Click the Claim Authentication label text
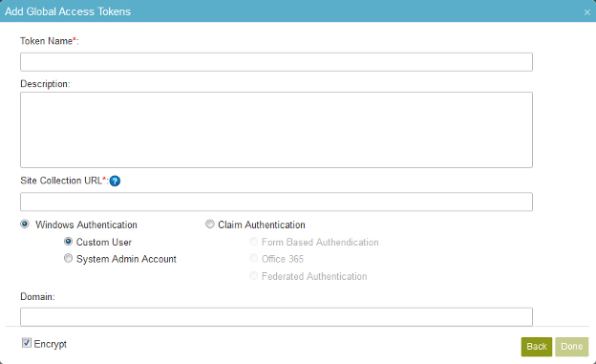The width and height of the screenshot is (596, 364). [262, 225]
